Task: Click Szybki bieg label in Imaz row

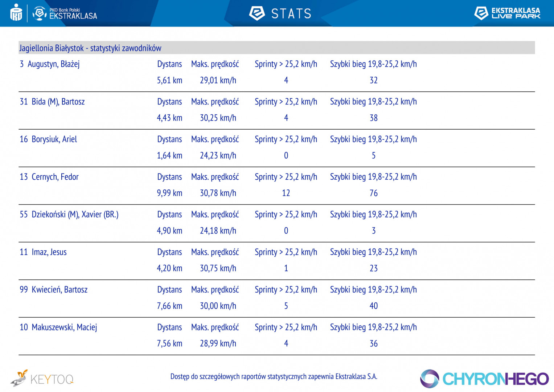Action: click(x=373, y=252)
